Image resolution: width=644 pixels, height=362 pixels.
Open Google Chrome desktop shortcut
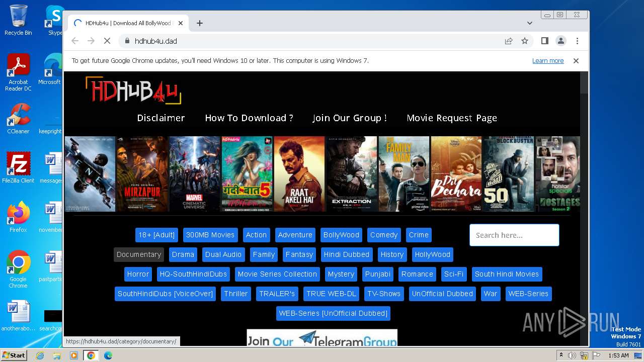[x=18, y=269]
